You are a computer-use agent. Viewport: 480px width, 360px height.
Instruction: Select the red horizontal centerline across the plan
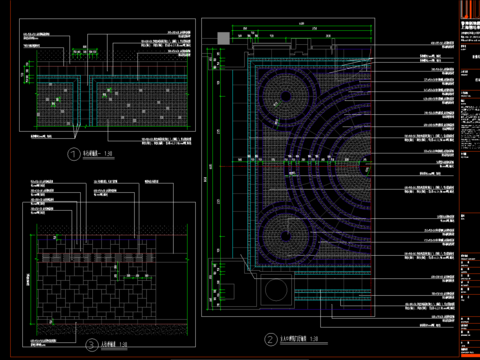pyautogui.click(x=295, y=166)
